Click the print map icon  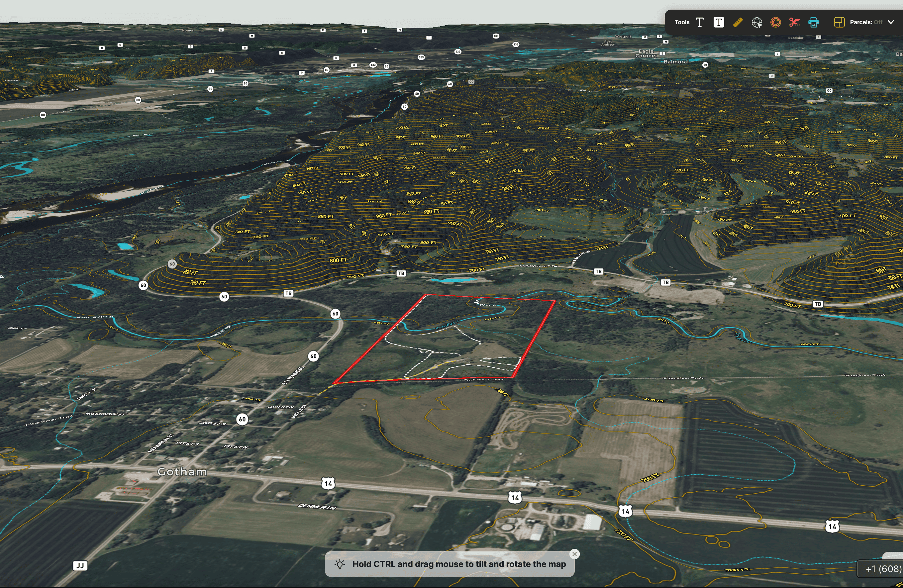click(813, 22)
